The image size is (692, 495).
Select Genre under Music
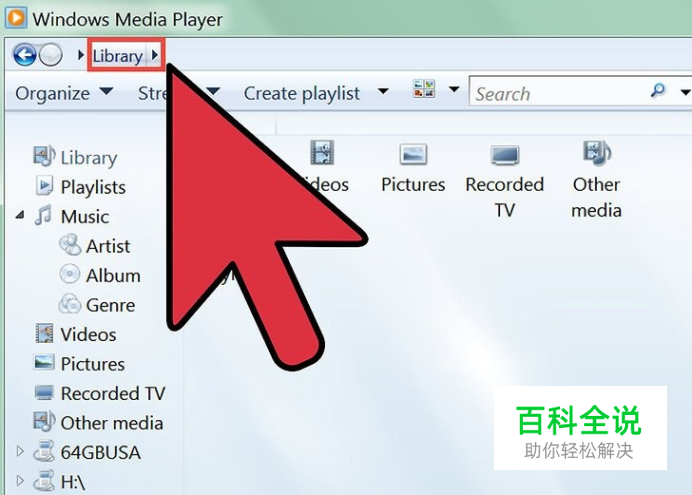coord(110,305)
